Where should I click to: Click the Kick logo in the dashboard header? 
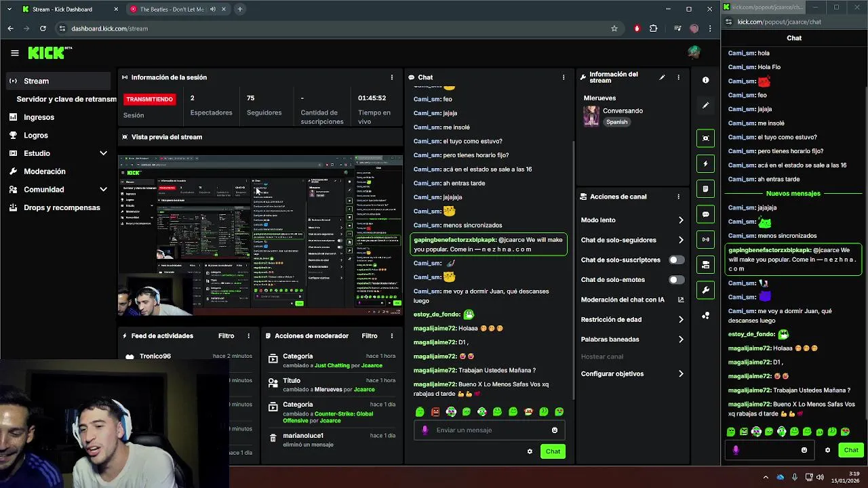coord(50,52)
